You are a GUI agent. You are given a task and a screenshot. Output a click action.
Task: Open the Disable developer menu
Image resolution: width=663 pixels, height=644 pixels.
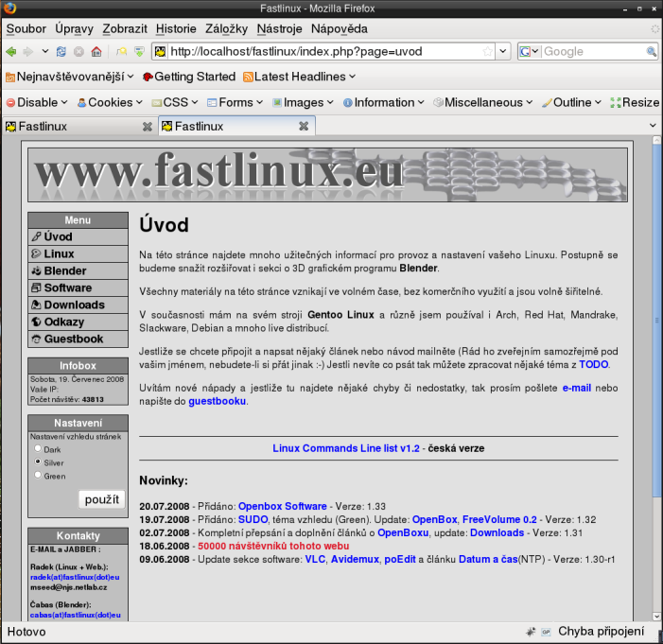tap(37, 102)
